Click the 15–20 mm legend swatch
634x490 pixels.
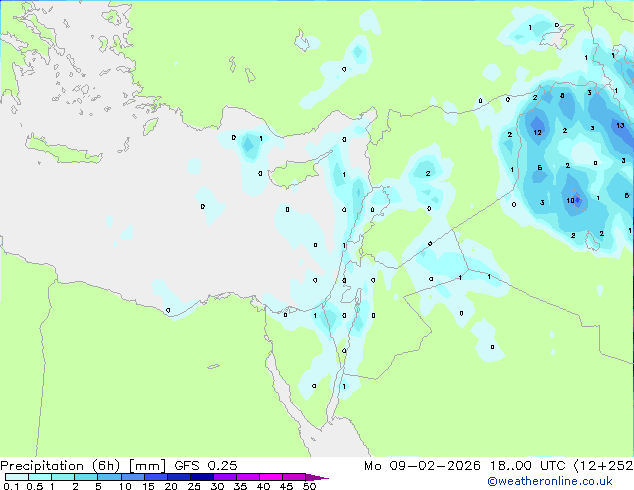point(156,477)
